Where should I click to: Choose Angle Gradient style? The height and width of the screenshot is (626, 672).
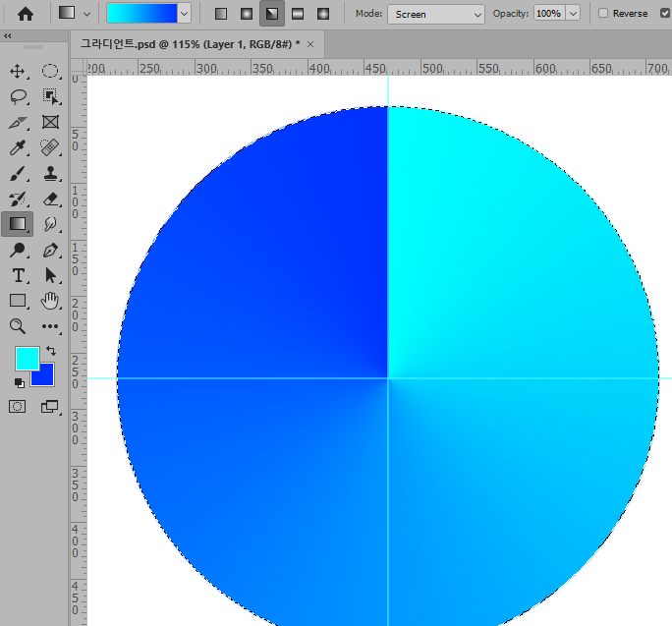point(272,14)
